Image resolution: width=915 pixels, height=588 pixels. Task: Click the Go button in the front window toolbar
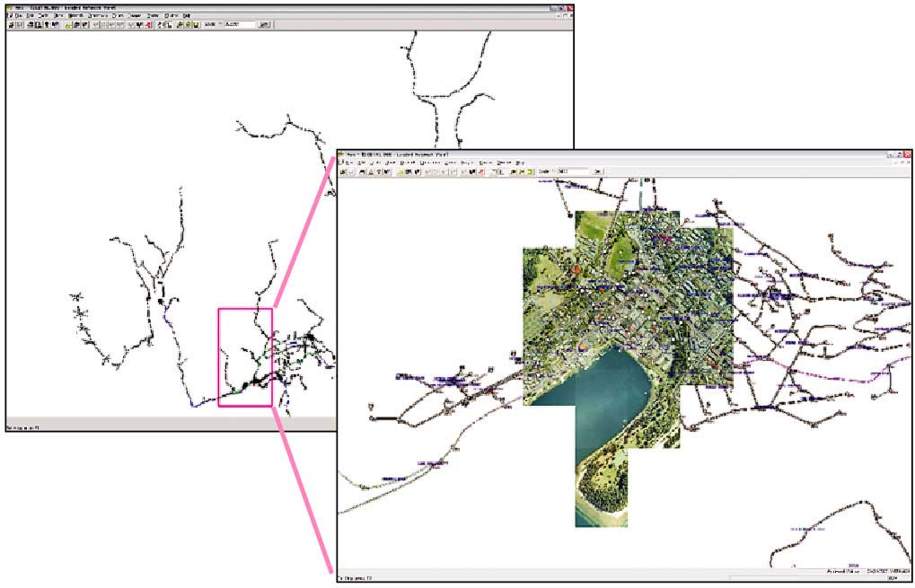coord(597,171)
